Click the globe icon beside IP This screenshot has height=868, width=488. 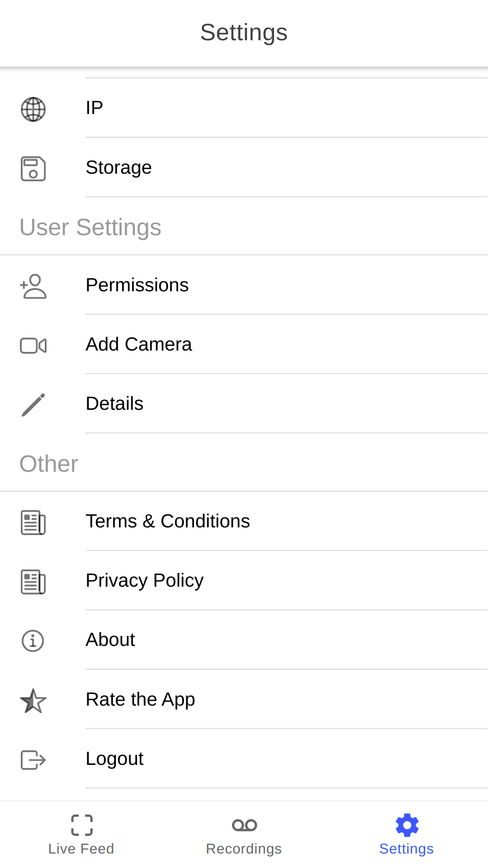tap(33, 109)
